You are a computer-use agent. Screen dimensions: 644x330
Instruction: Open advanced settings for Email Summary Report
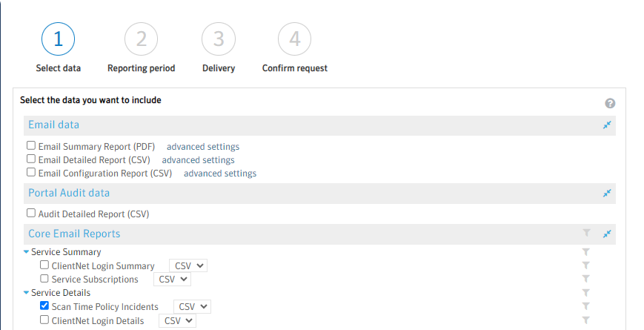(x=202, y=147)
